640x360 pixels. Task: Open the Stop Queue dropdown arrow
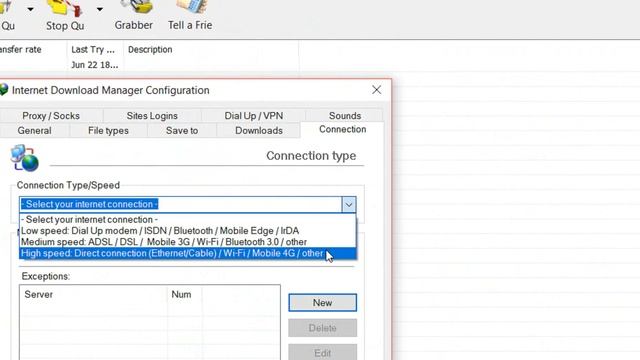point(100,9)
